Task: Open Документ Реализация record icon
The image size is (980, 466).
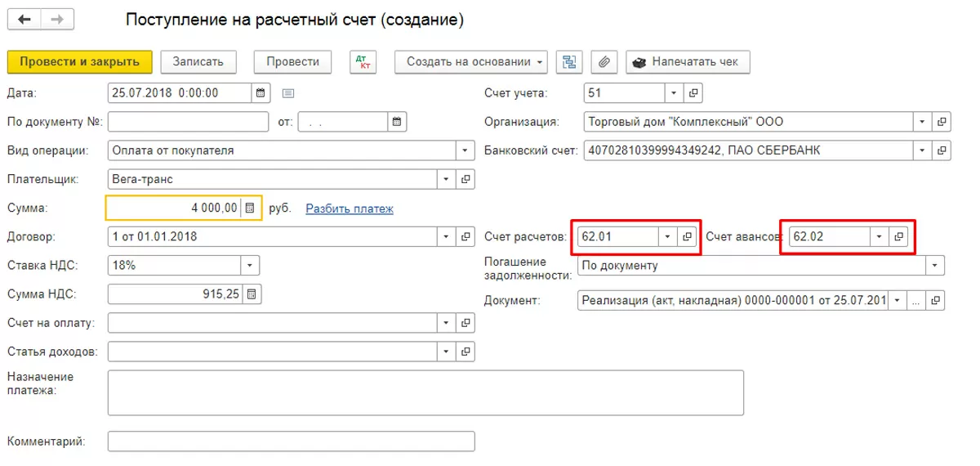Action: click(937, 301)
